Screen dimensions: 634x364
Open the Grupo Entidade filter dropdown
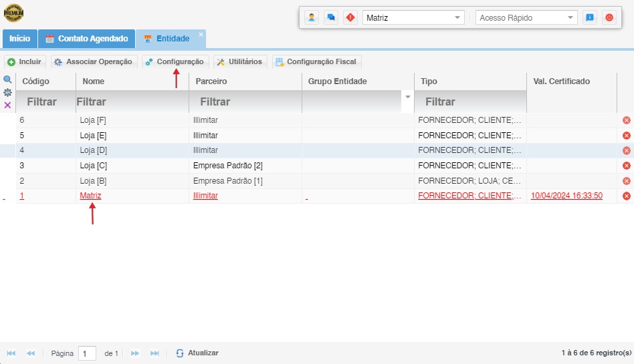pos(407,98)
